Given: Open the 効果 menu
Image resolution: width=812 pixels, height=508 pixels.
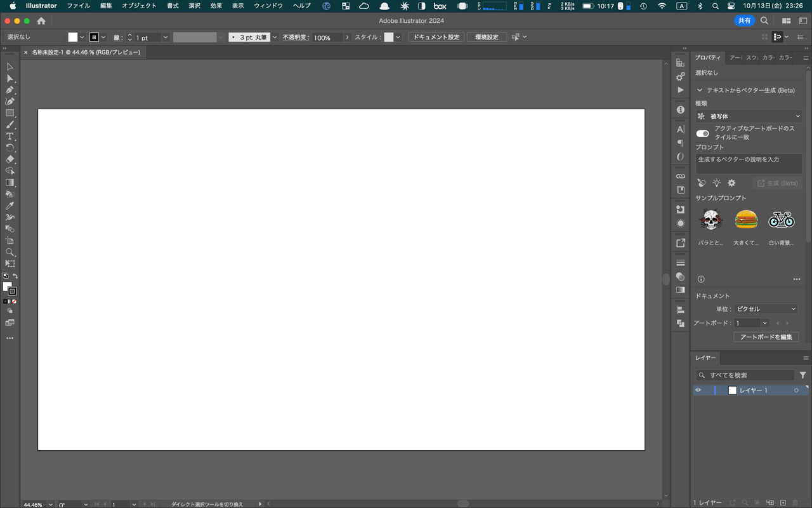Looking at the screenshot, I should pyautogui.click(x=216, y=6).
